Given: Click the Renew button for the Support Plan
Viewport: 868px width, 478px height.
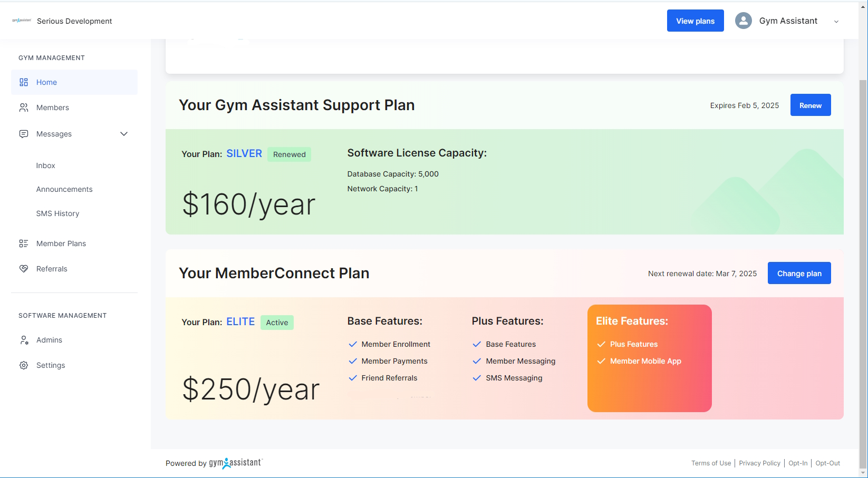Looking at the screenshot, I should [x=810, y=105].
